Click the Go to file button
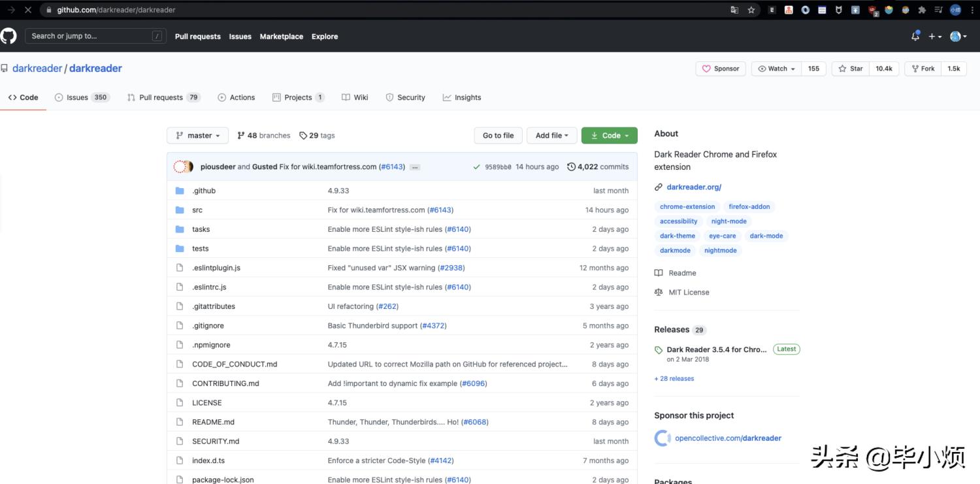The image size is (980, 484). click(x=498, y=135)
